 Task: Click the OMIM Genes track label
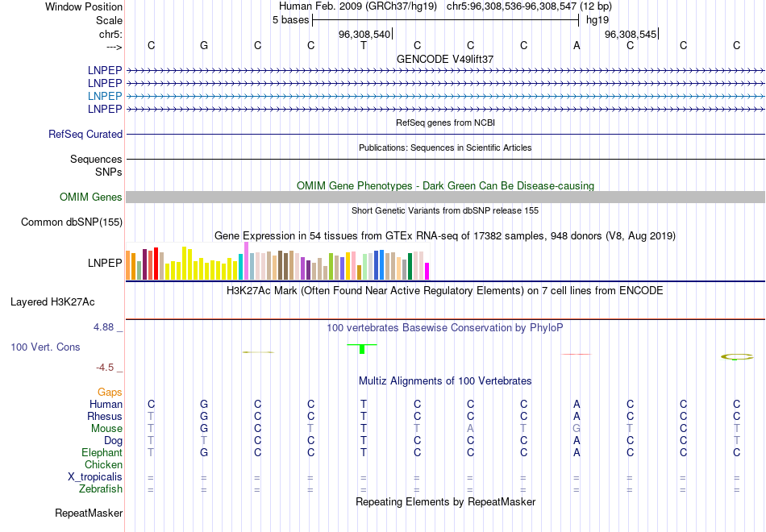coord(91,197)
